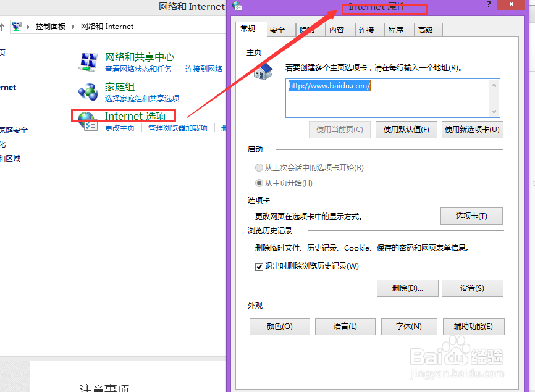Switch to the 高级 tab
The image size is (535, 392).
point(428,29)
